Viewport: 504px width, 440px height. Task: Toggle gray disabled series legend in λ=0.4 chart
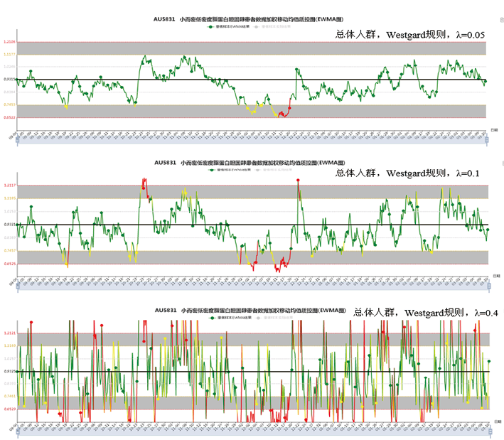point(274,318)
